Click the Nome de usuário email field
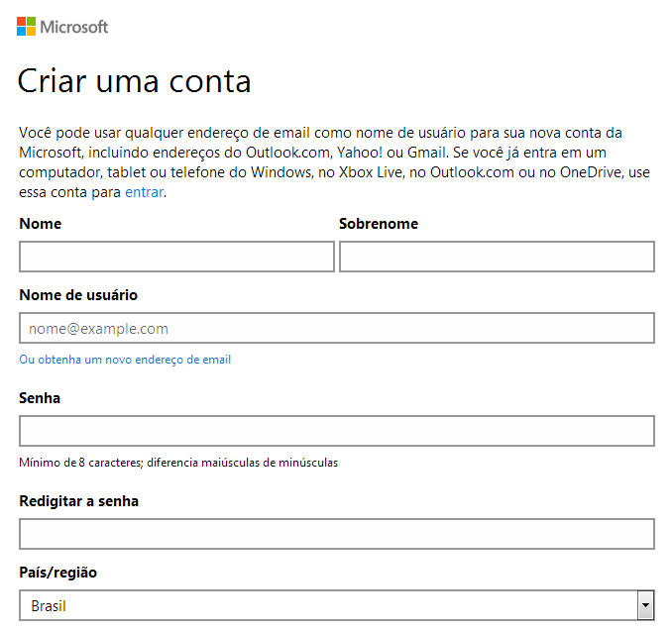Viewport: 672px width, 630px height. [337, 328]
